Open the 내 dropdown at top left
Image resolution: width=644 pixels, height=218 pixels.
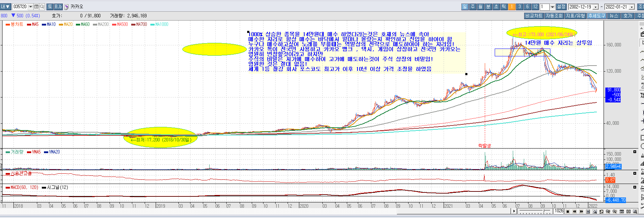[5, 7]
